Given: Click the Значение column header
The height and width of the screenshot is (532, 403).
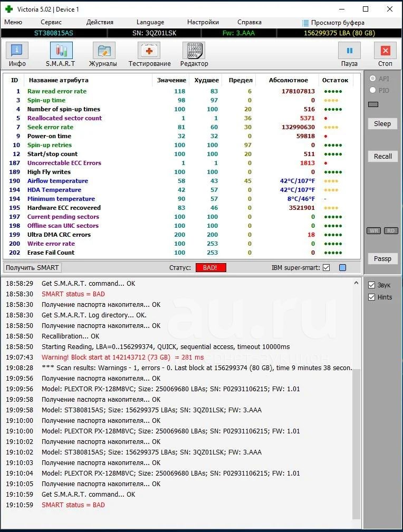Looking at the screenshot, I should (x=171, y=81).
